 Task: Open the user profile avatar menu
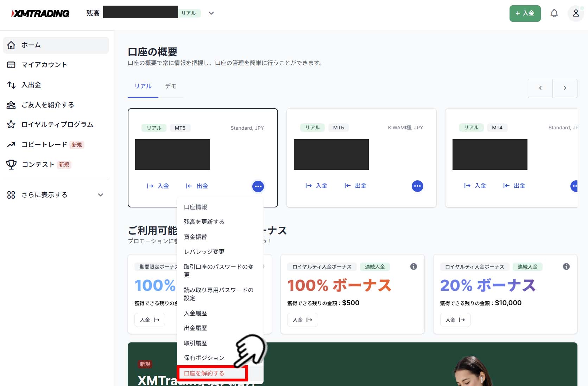(576, 13)
